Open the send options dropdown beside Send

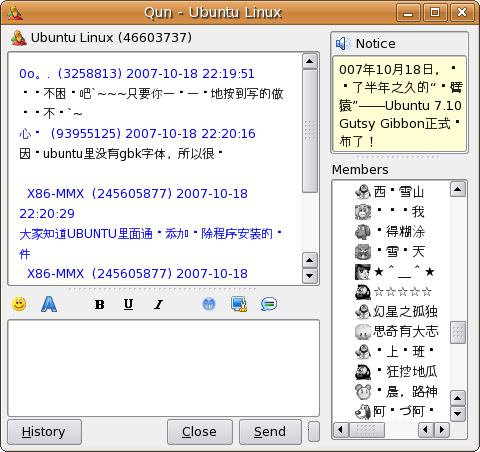pos(314,432)
